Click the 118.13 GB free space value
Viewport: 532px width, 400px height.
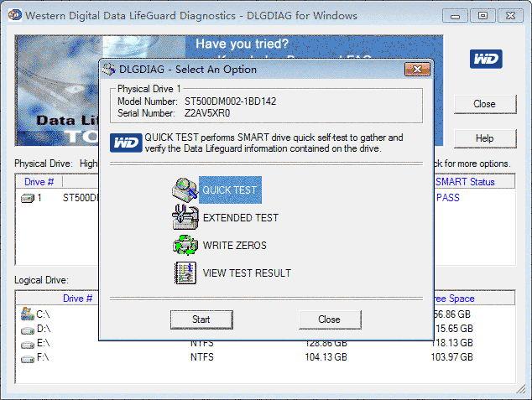point(453,343)
